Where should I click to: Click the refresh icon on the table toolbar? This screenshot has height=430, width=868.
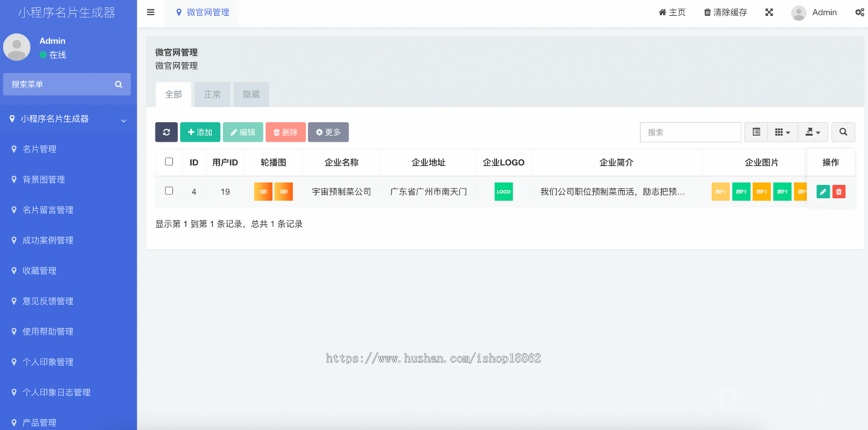tap(166, 132)
